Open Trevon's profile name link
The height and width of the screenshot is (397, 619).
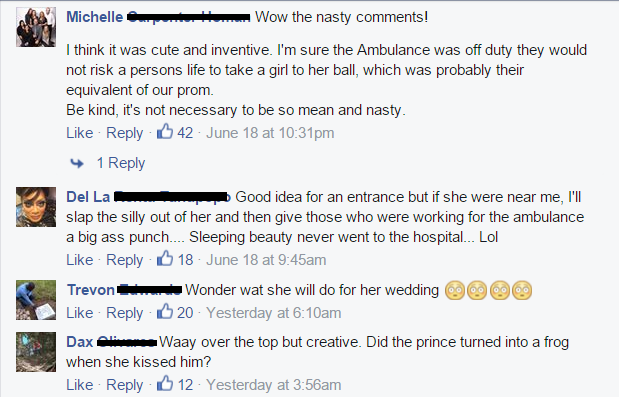point(124,290)
